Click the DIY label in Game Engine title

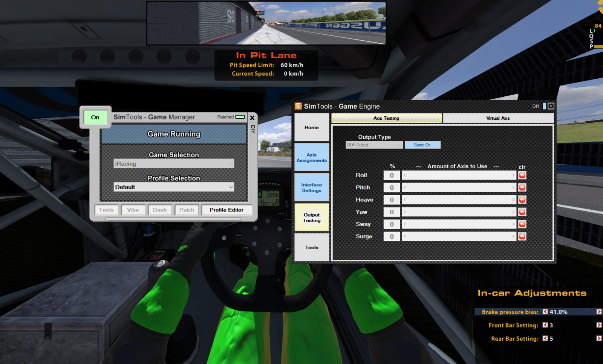[x=536, y=107]
